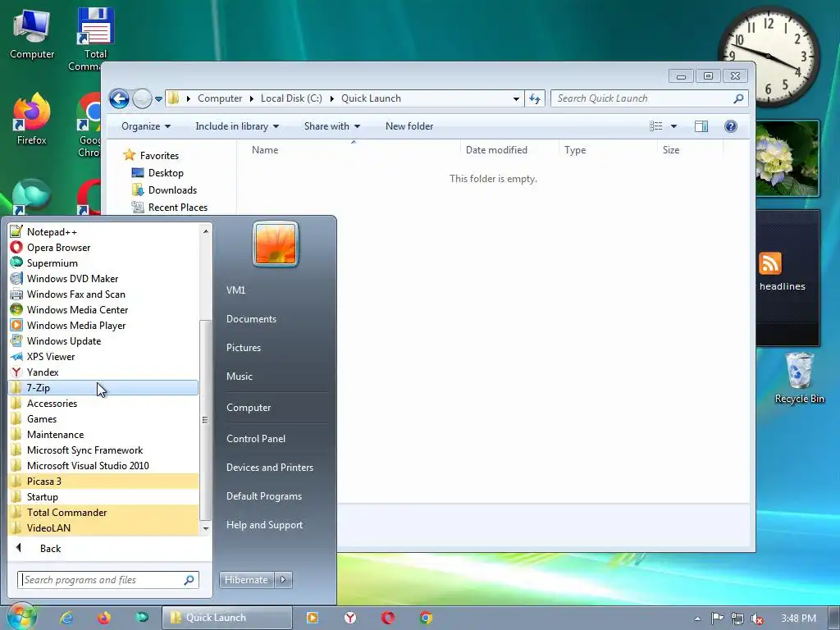Expand the Games folder
This screenshot has width=840, height=630.
pos(103,419)
